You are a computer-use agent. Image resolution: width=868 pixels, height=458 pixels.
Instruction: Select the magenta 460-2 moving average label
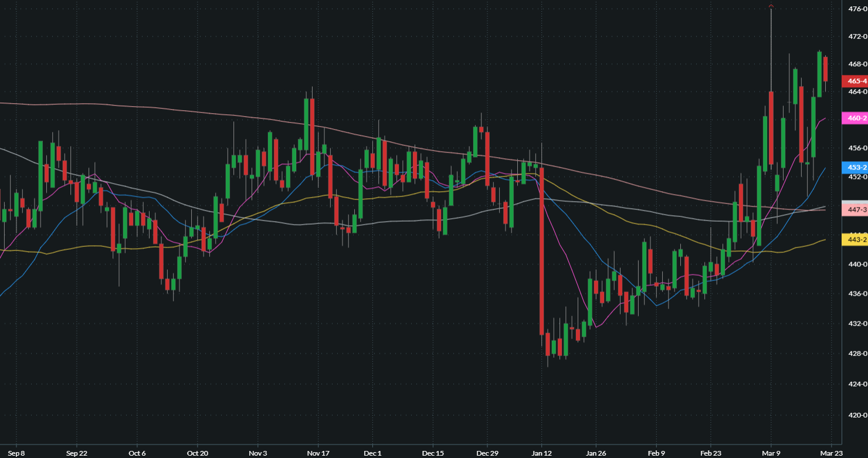(x=855, y=118)
